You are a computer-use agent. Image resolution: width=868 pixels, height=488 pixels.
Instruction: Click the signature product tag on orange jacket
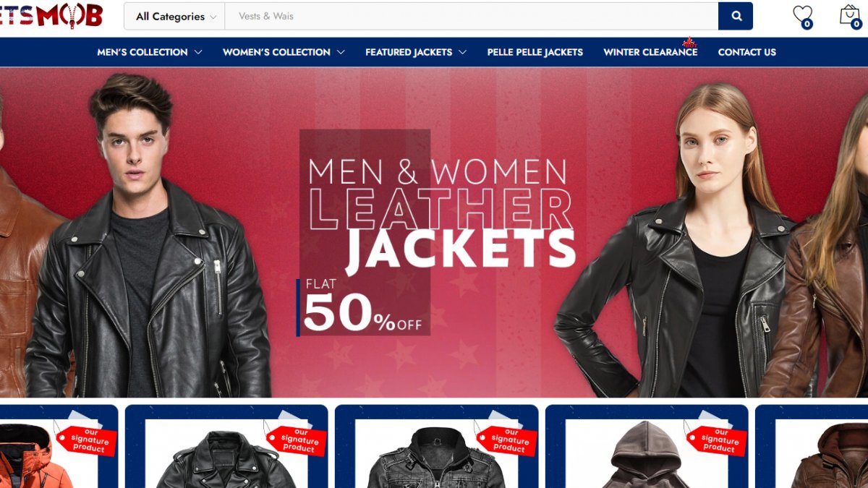(86, 440)
